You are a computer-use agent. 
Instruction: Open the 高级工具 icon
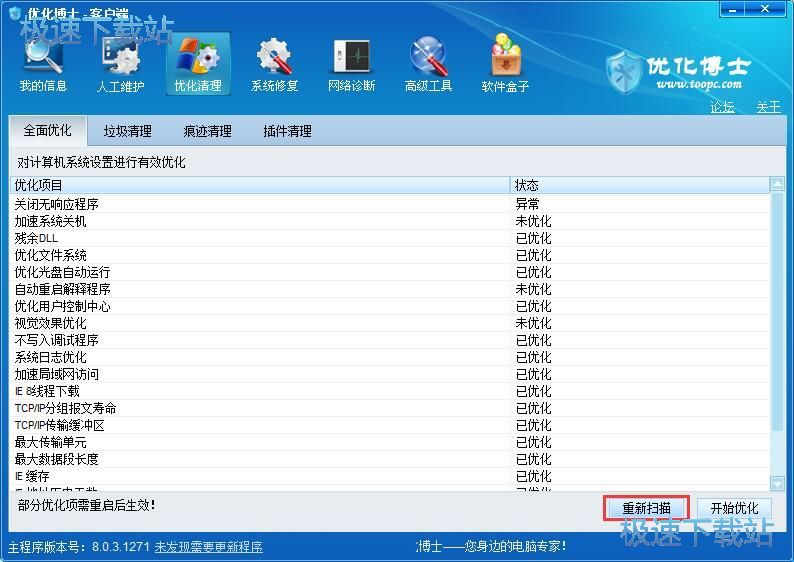[x=428, y=64]
